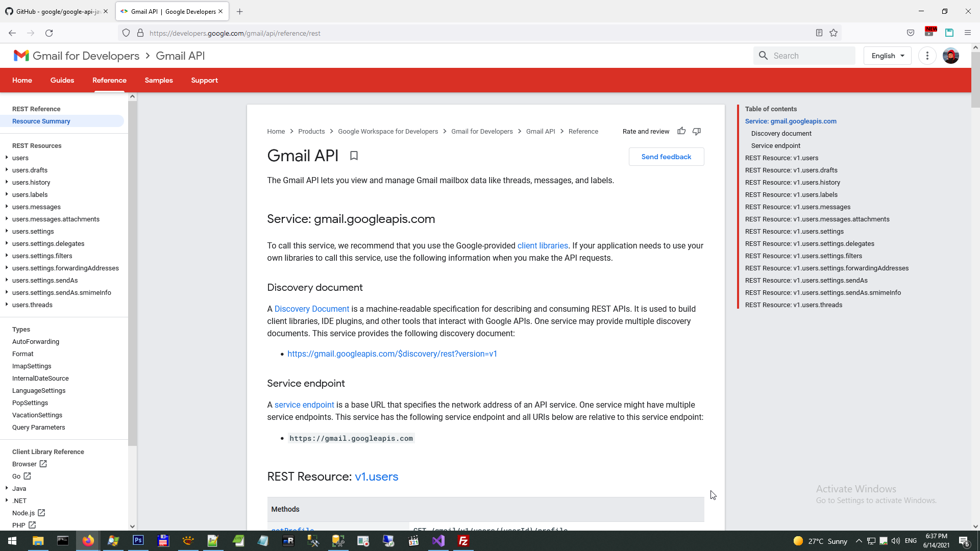Screen dimensions: 980x551
Task: Switch to the Guides tab
Action: click(x=62, y=80)
